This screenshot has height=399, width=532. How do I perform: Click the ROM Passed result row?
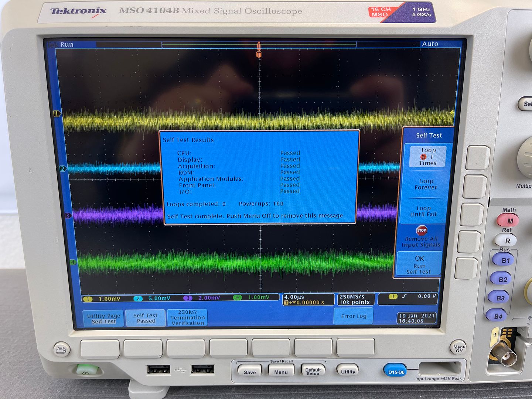[x=239, y=173]
